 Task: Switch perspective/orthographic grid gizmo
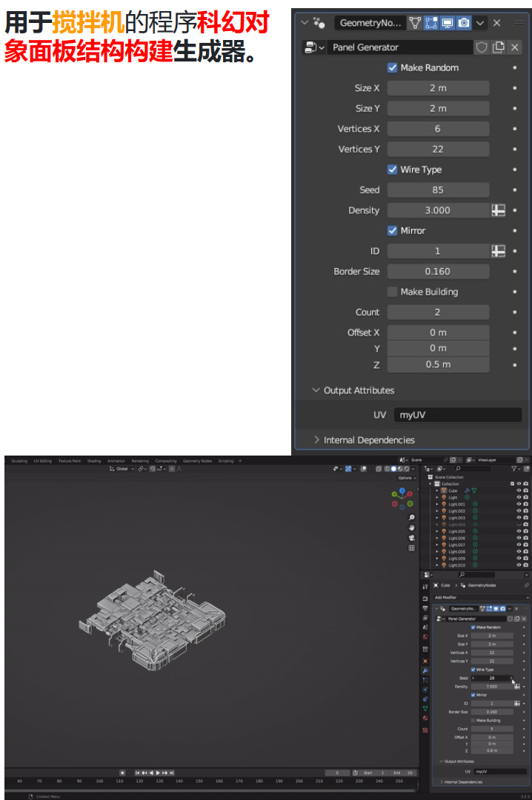click(411, 548)
